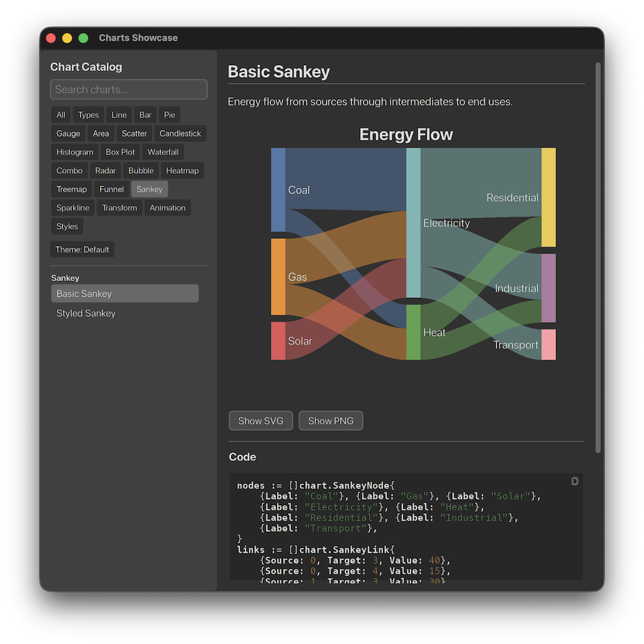Open the Scatter chart category
The height and width of the screenshot is (644, 644).
click(134, 133)
